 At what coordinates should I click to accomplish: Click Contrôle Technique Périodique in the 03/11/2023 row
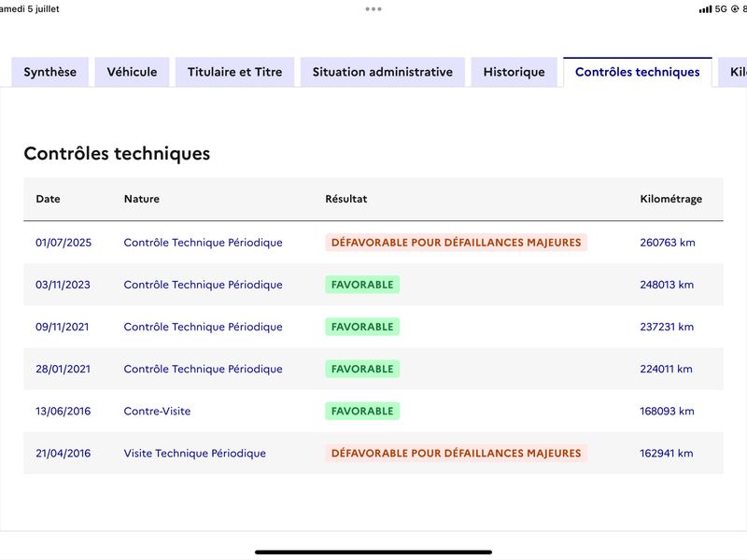point(203,285)
